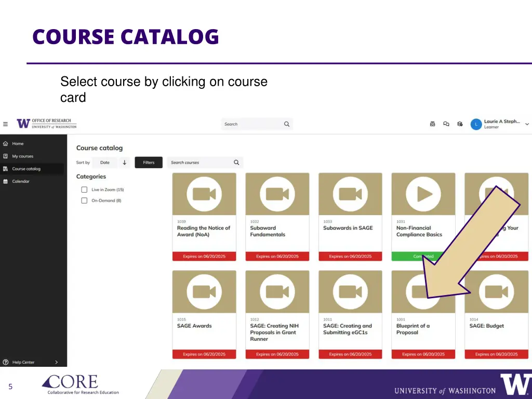
Task: Click course number 1001 text
Action: 401,320
